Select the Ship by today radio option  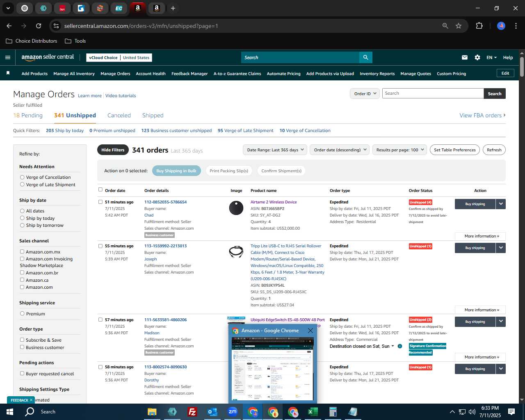click(22, 218)
